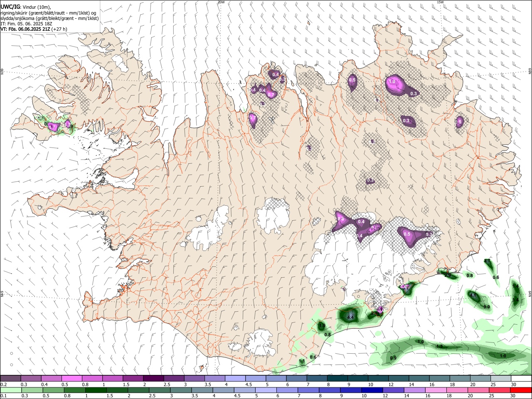
Task: Click the 4.4 precipitation value on the map
Action: point(350,317)
